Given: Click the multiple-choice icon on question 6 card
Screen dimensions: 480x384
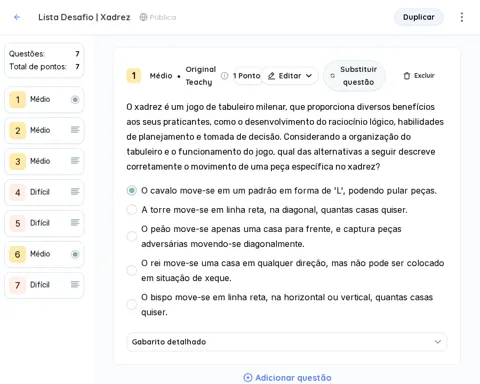Looking at the screenshot, I should coord(75,254).
